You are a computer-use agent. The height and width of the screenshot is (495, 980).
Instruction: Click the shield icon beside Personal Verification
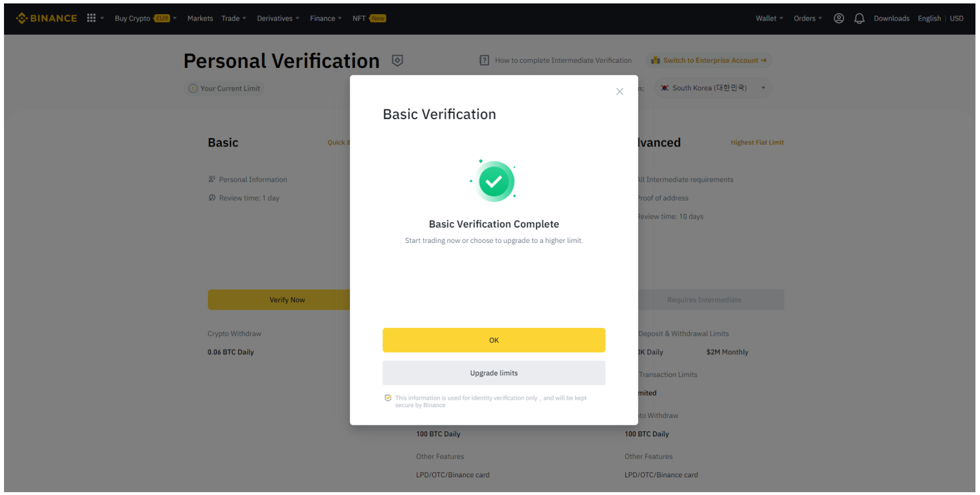click(397, 60)
